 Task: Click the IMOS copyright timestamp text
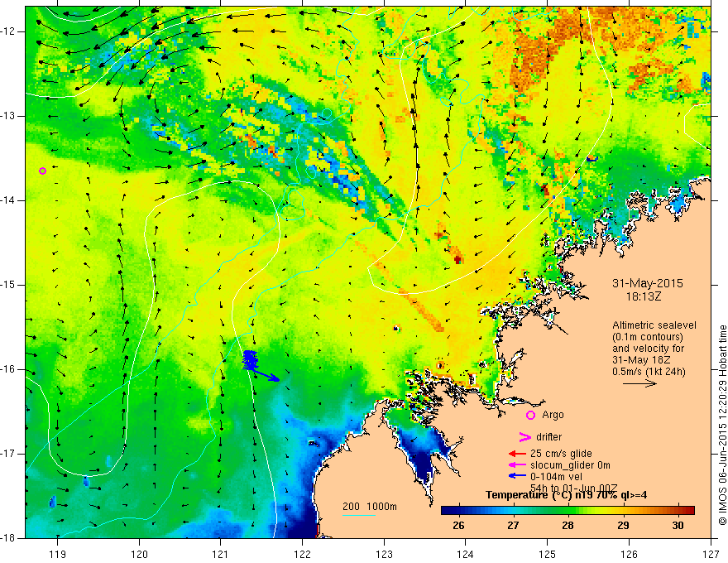pos(722,425)
